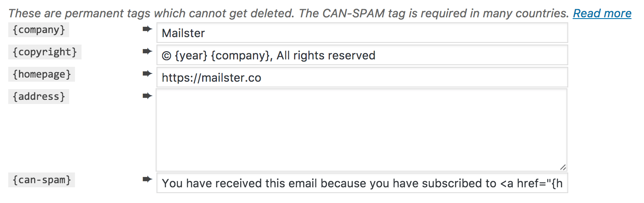Select the {copyright} tag label

45,52
